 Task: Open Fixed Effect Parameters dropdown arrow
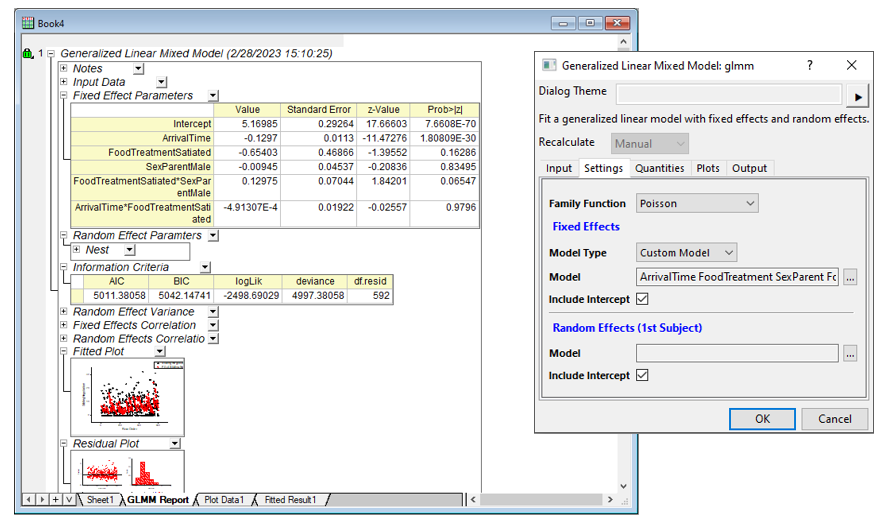(x=213, y=96)
